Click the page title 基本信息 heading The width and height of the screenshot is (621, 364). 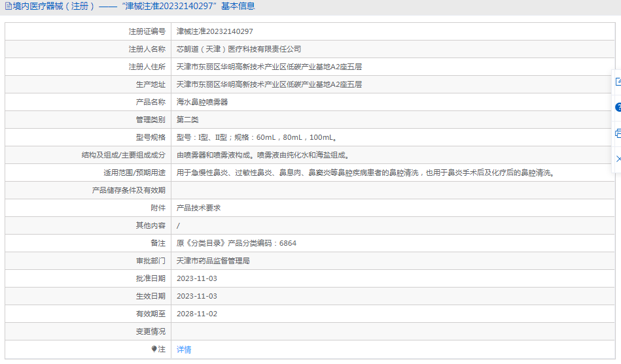tap(238, 7)
